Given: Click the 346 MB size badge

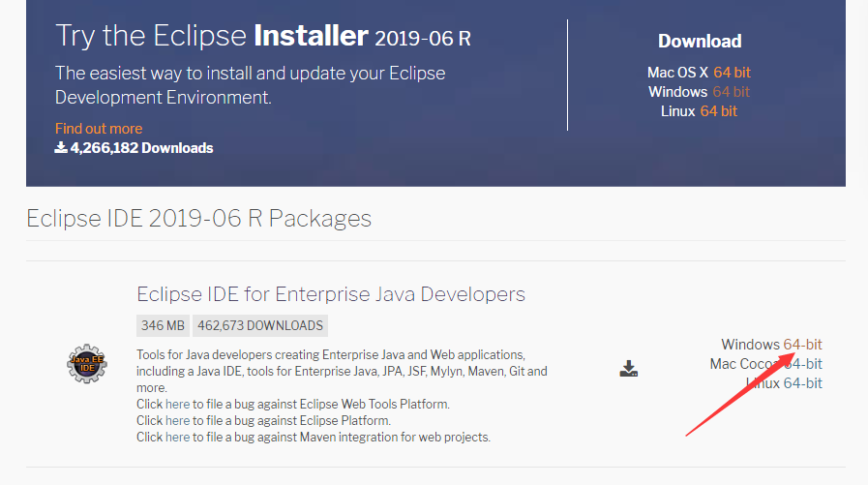Looking at the screenshot, I should click(164, 325).
